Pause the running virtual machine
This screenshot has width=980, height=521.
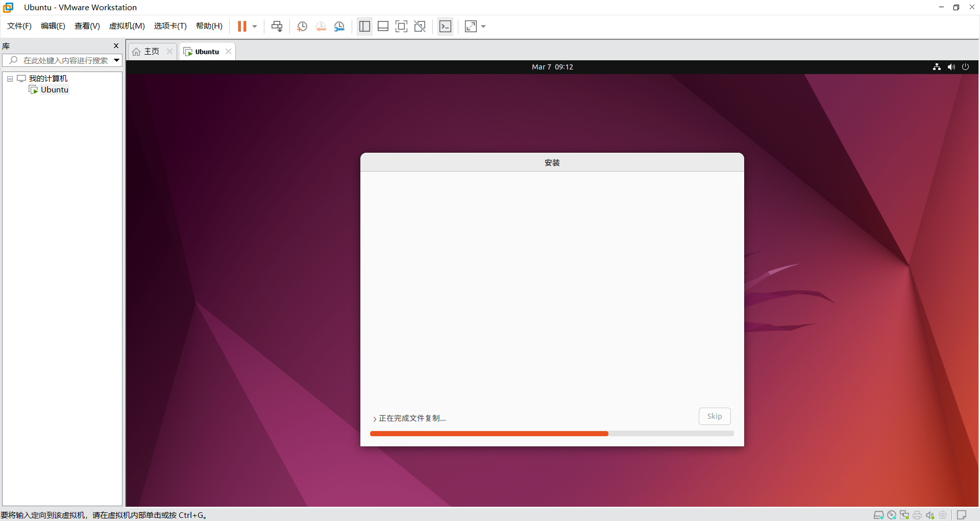pos(242,27)
